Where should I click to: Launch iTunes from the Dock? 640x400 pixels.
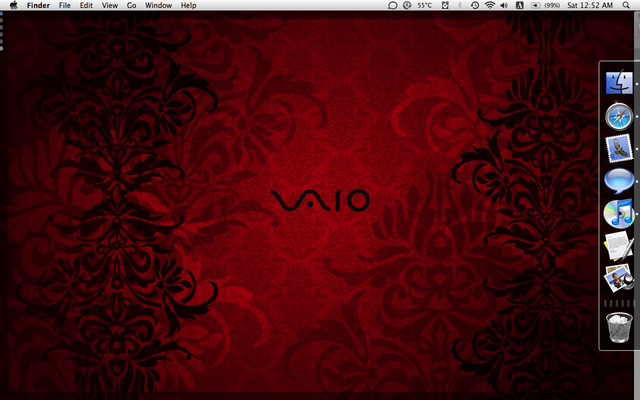click(x=619, y=213)
